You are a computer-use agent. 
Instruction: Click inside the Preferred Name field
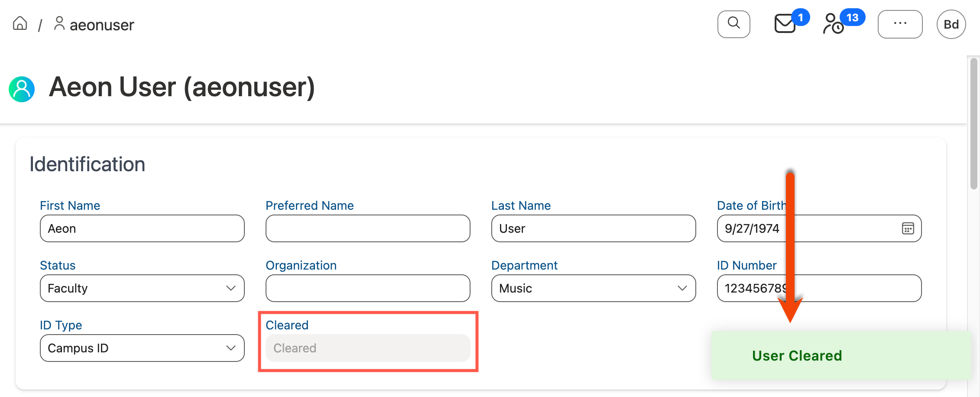click(x=367, y=228)
